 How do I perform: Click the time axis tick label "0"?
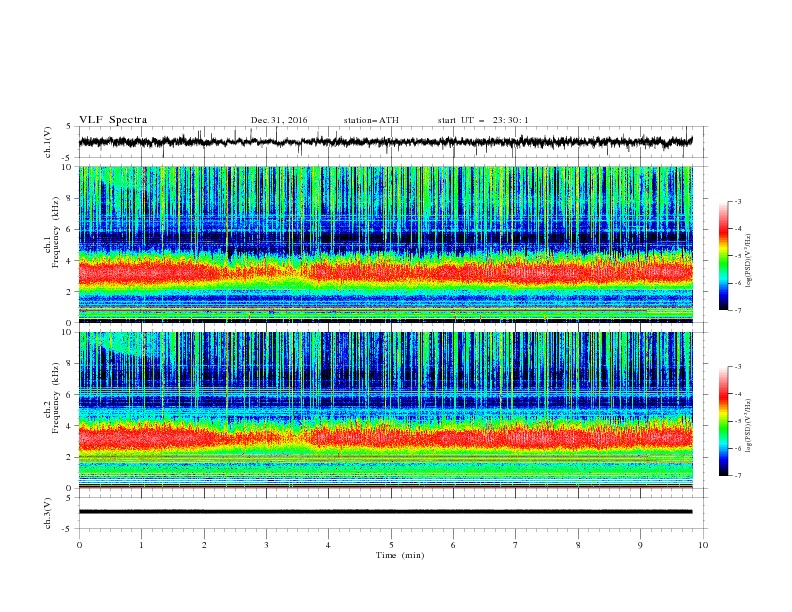click(79, 545)
